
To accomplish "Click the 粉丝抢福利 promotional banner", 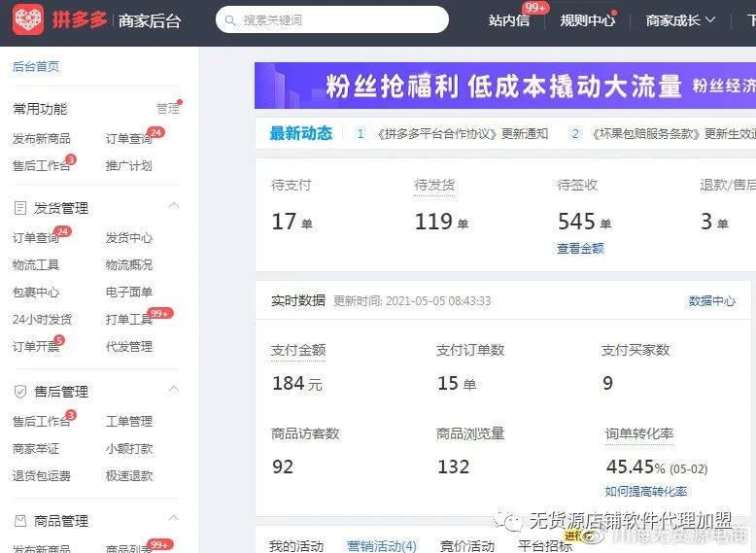I will tap(505, 86).
